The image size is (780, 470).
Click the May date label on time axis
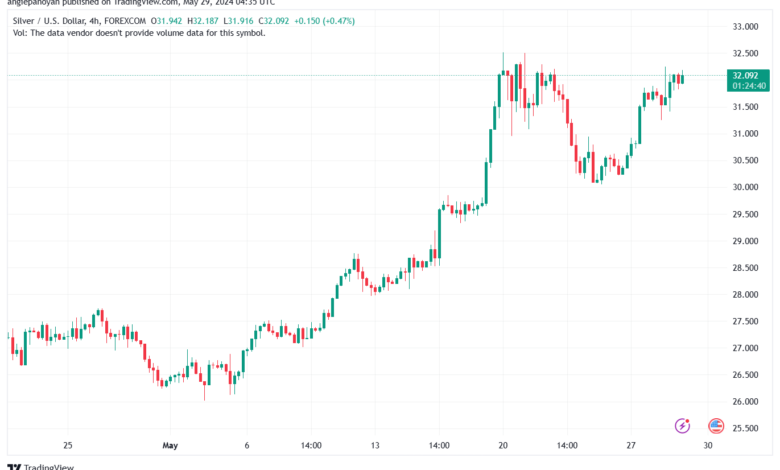170,445
